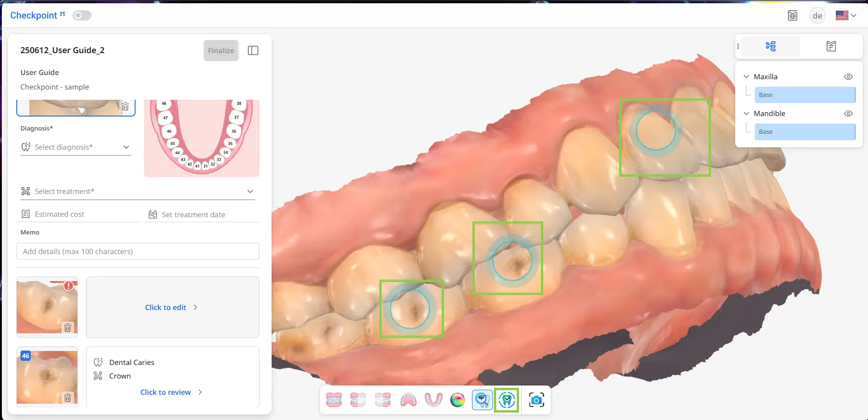Select tooth 37 on the chart

click(x=237, y=117)
